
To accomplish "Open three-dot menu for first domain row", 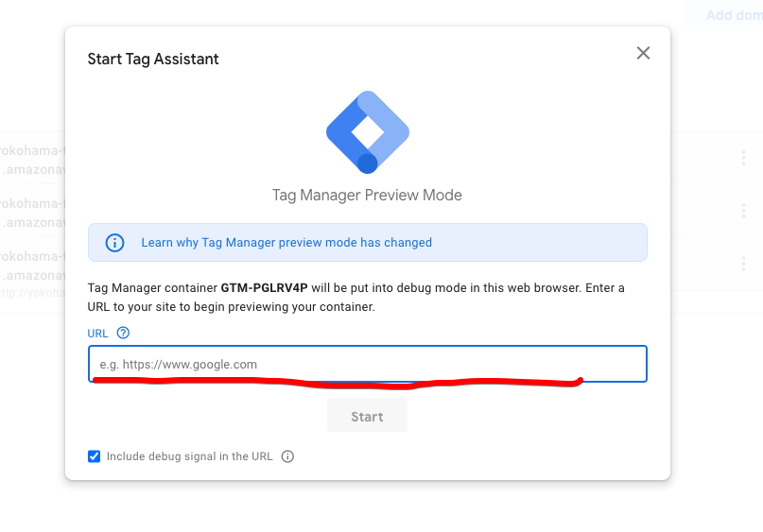I will click(x=743, y=158).
